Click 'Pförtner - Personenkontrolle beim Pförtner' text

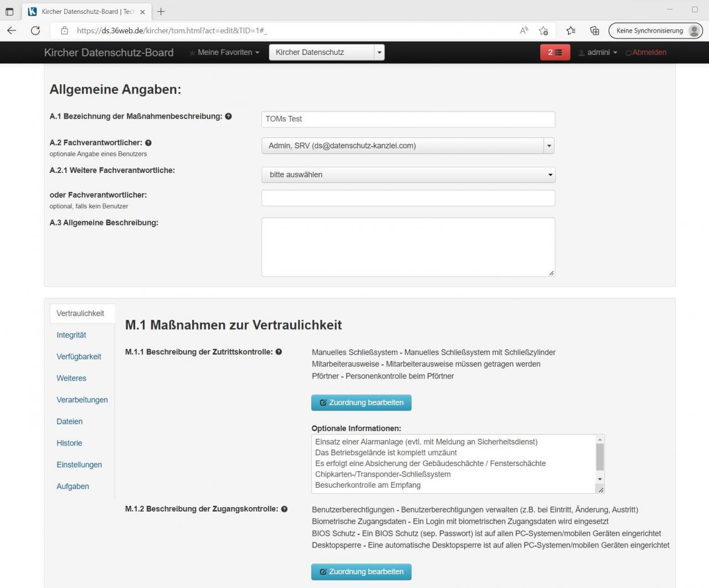pyautogui.click(x=383, y=376)
